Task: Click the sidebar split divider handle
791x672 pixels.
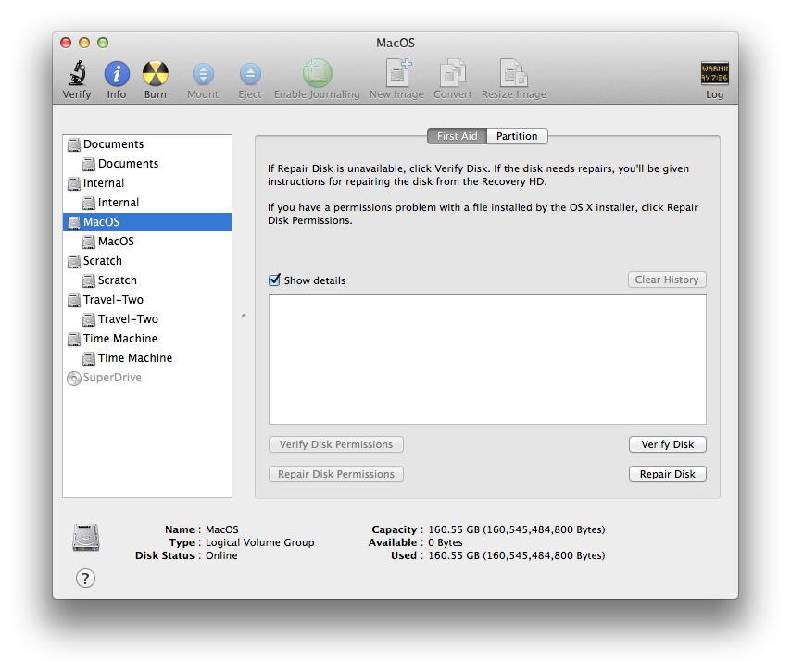Action: click(x=244, y=316)
